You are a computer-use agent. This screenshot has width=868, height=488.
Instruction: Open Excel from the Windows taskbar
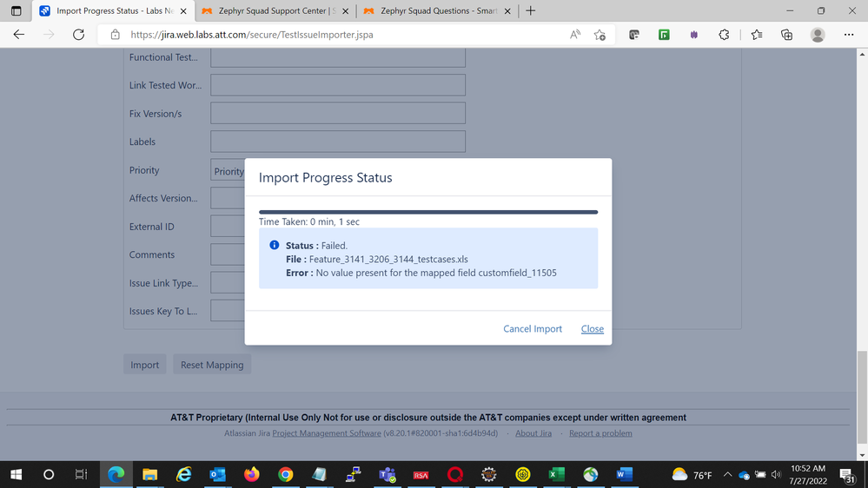point(556,475)
